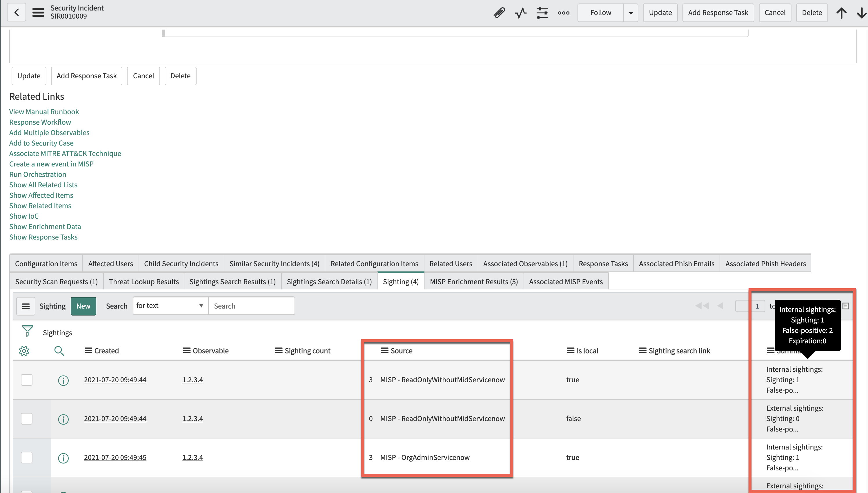Open Show Enrichment Data link

(x=45, y=226)
